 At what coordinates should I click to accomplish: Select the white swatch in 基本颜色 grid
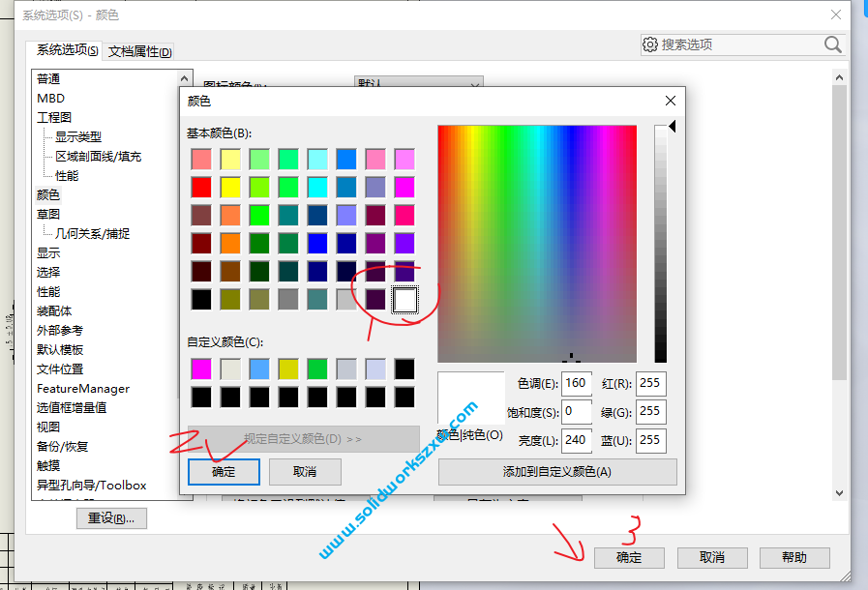[x=405, y=300]
